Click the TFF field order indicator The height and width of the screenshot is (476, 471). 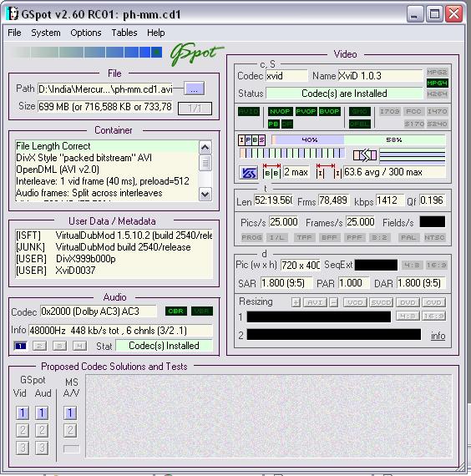pos(304,237)
